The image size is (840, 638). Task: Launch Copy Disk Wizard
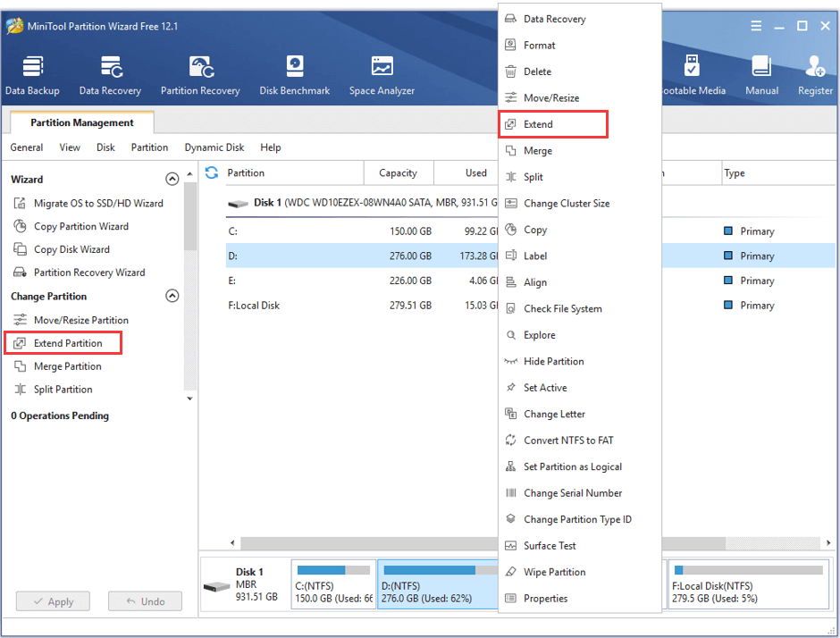pos(61,249)
